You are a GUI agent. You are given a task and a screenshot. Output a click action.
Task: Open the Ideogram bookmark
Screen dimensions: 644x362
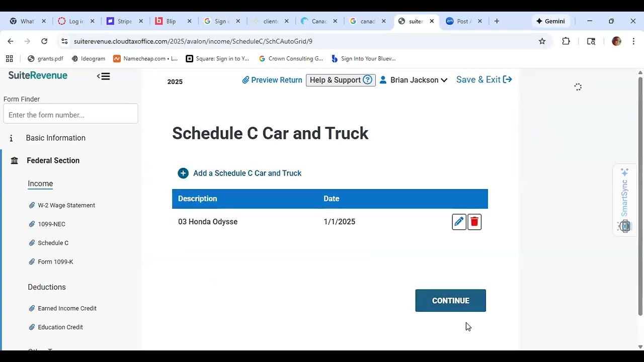tap(88, 59)
